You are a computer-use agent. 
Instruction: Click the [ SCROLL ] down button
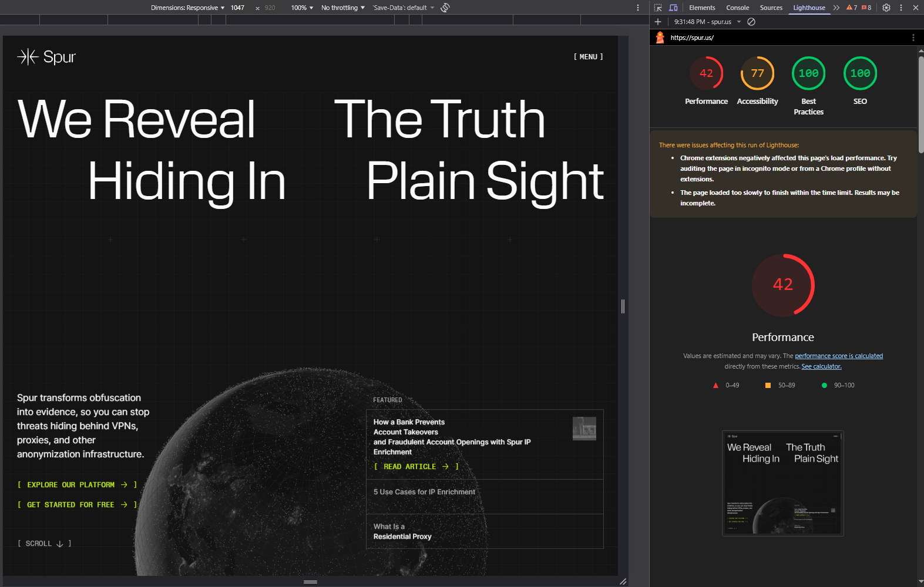[44, 544]
